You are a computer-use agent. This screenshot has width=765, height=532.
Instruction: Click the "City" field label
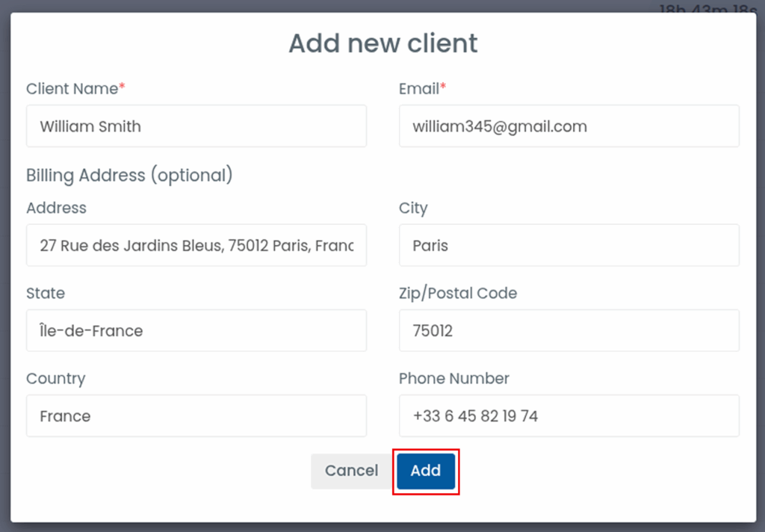pyautogui.click(x=413, y=208)
